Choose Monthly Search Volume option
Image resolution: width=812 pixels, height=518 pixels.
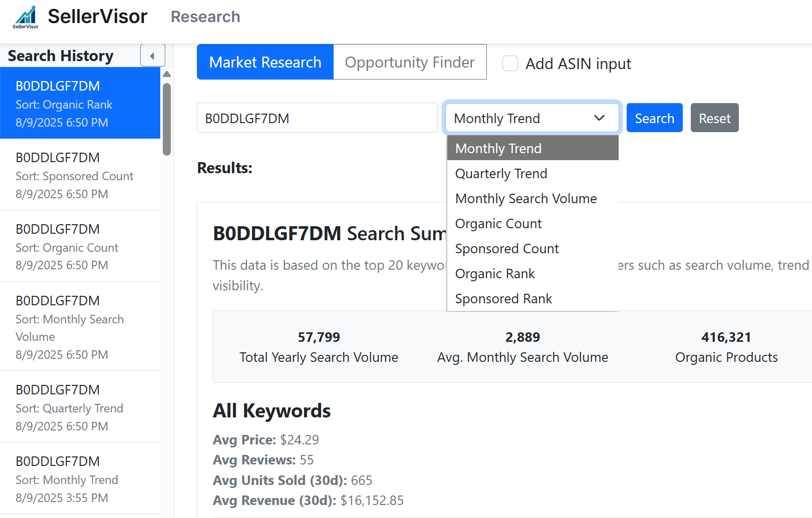(525, 199)
